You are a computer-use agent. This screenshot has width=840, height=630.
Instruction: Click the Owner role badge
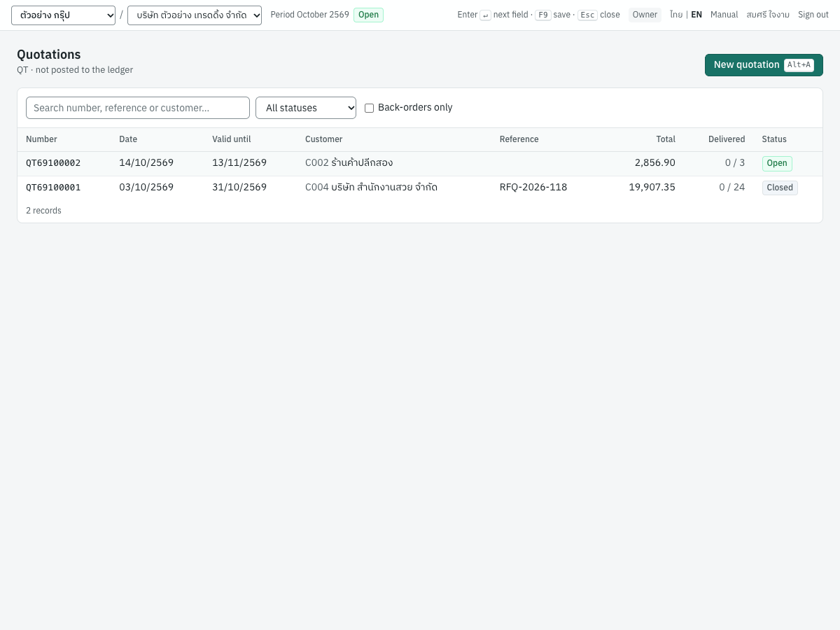(645, 15)
